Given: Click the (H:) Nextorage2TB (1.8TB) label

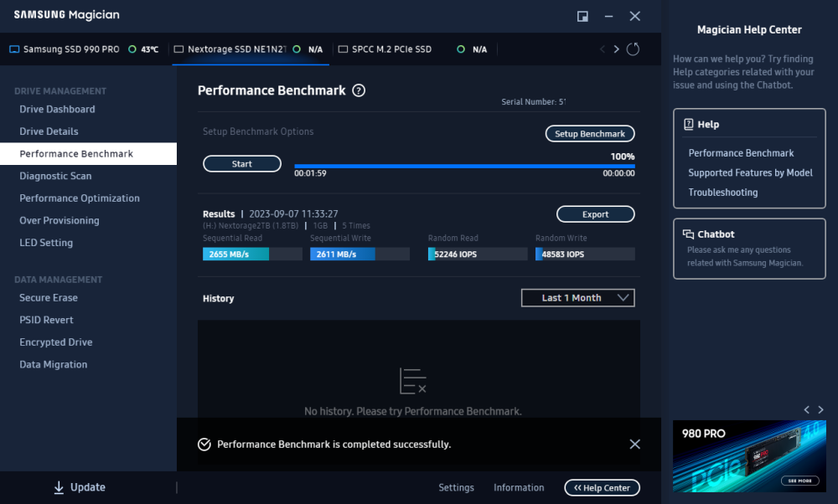Looking at the screenshot, I should coord(250,226).
